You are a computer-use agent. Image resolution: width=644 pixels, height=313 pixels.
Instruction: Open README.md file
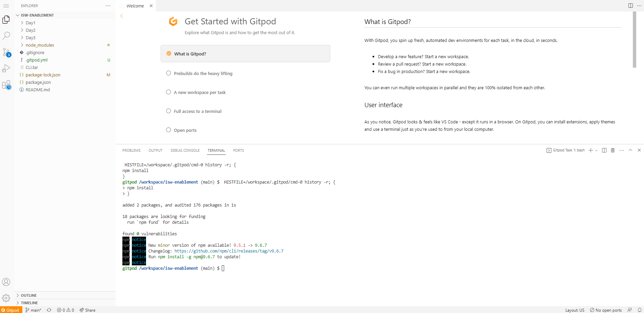65,90
